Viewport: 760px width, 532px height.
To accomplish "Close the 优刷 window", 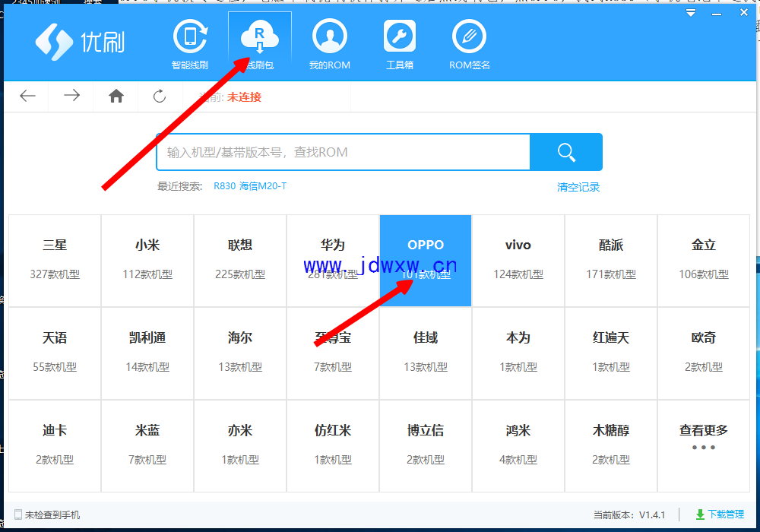I will tap(744, 13).
